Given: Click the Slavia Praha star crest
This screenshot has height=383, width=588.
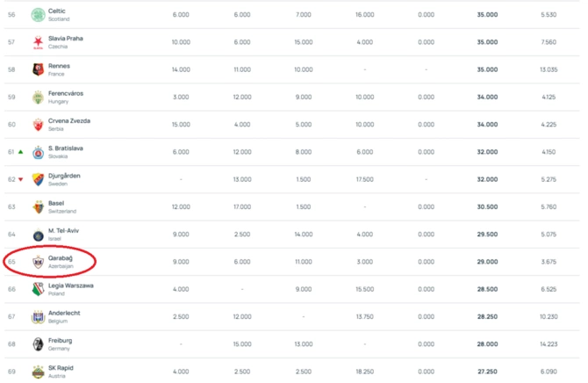Looking at the screenshot, I should pyautogui.click(x=38, y=42).
